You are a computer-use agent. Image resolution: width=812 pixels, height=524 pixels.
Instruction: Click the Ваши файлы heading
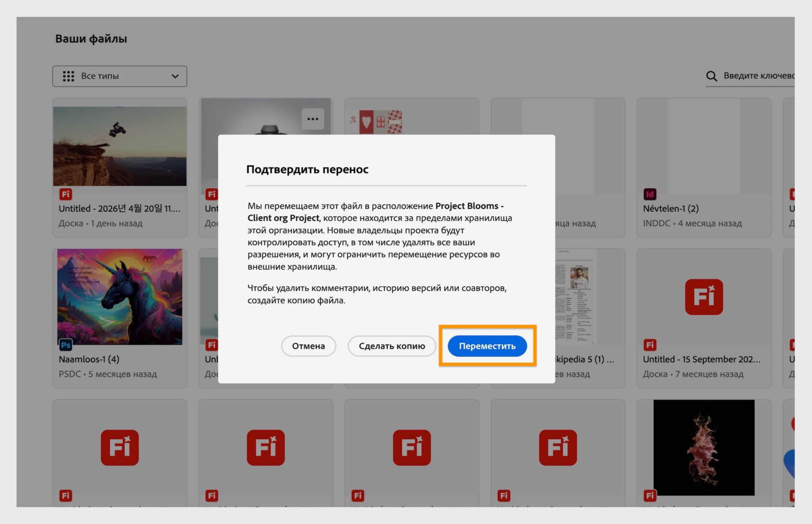pyautogui.click(x=91, y=39)
